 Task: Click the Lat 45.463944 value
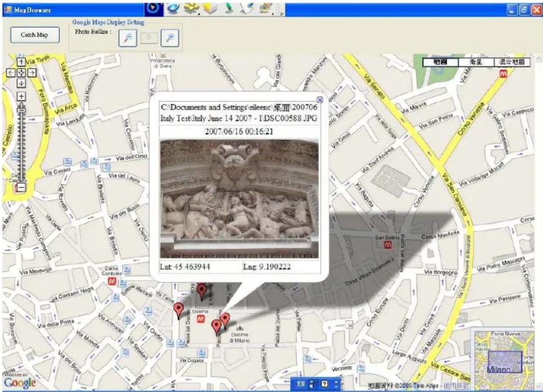pos(184,267)
